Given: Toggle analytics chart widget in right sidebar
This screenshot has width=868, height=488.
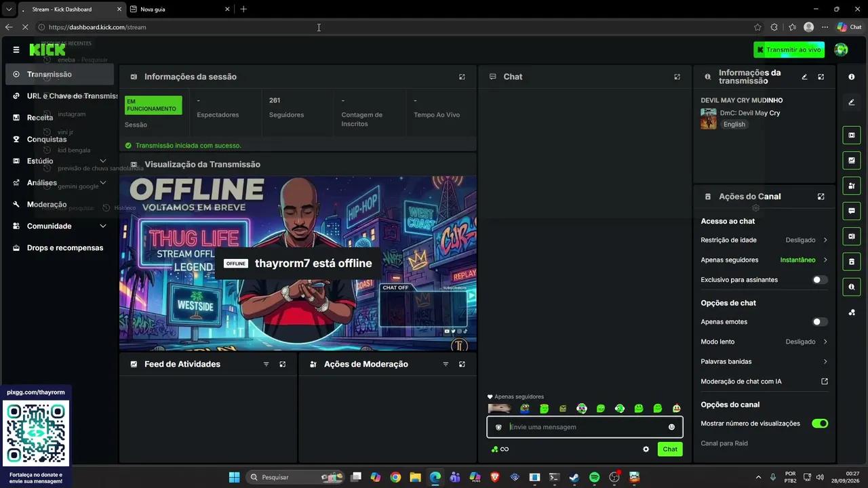Looking at the screenshot, I should tap(852, 161).
